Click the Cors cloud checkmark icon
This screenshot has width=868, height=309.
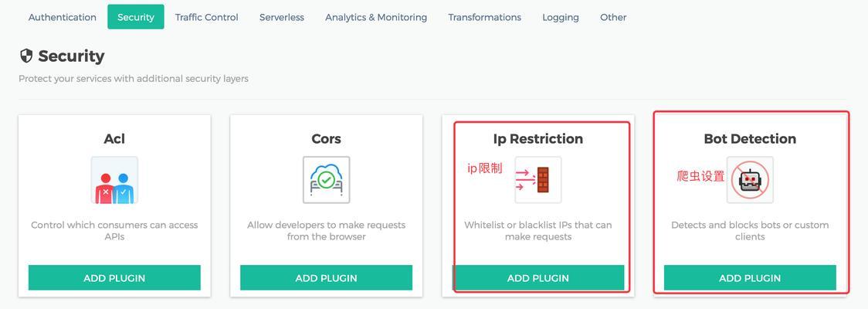point(326,180)
